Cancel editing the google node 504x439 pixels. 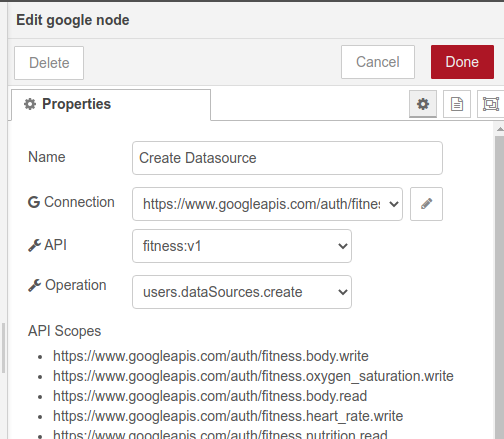click(378, 62)
